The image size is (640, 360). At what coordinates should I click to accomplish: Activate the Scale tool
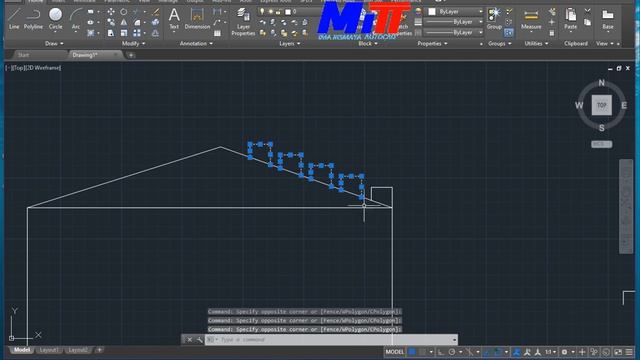(124, 33)
